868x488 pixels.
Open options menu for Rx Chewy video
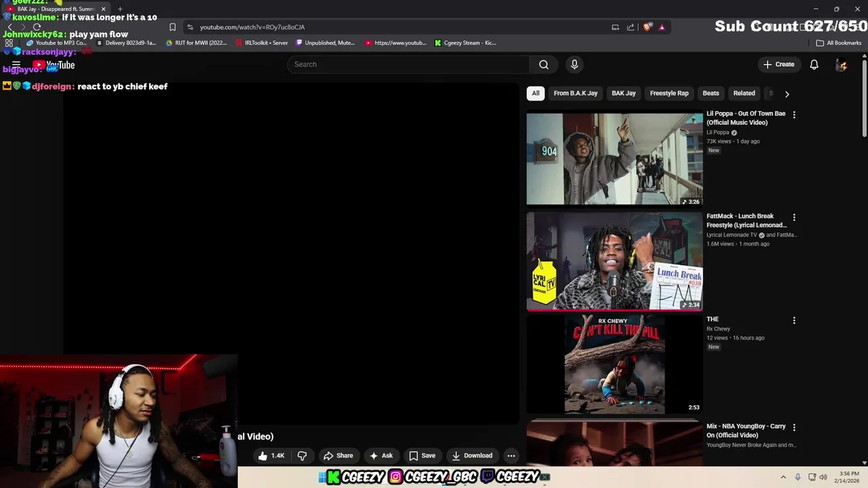[794, 320]
